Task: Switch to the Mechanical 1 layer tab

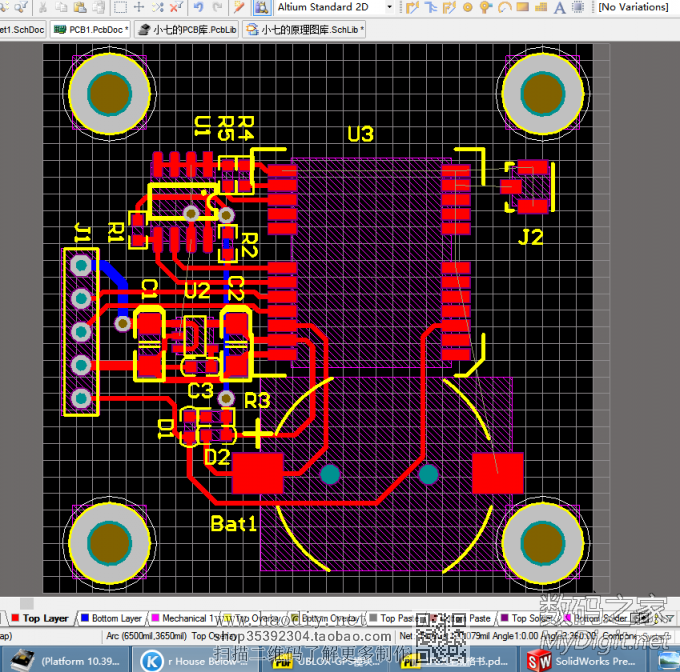Action: [184, 618]
